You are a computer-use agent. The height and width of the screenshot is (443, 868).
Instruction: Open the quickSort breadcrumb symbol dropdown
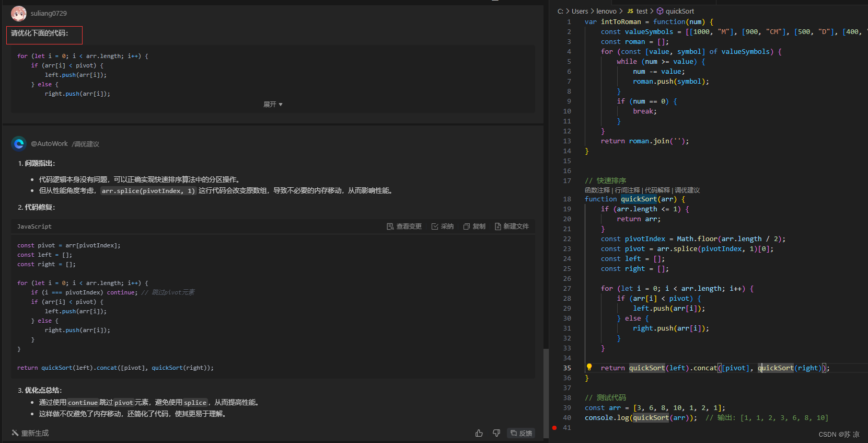point(675,11)
